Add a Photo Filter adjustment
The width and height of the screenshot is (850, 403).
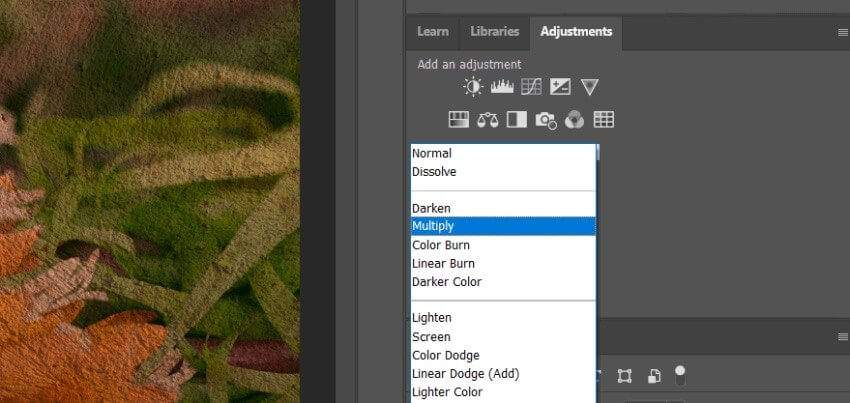coord(546,120)
